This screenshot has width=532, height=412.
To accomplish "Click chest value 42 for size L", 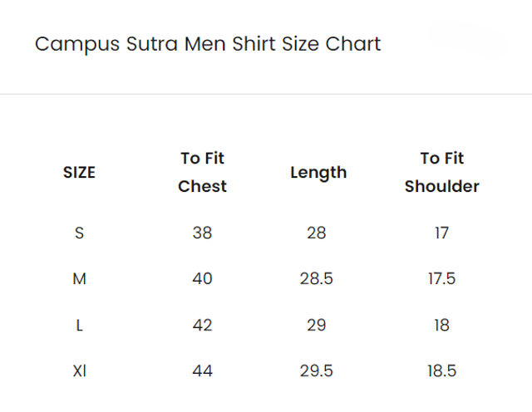I will pyautogui.click(x=202, y=325).
